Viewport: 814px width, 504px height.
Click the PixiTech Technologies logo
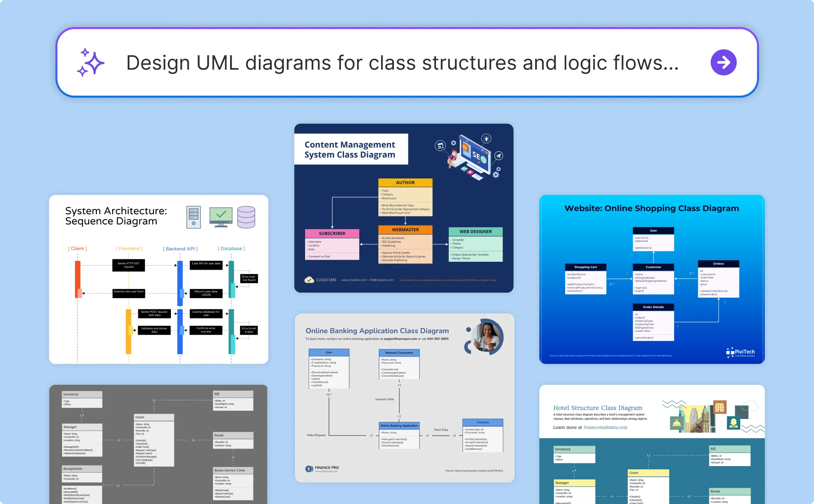[741, 352]
